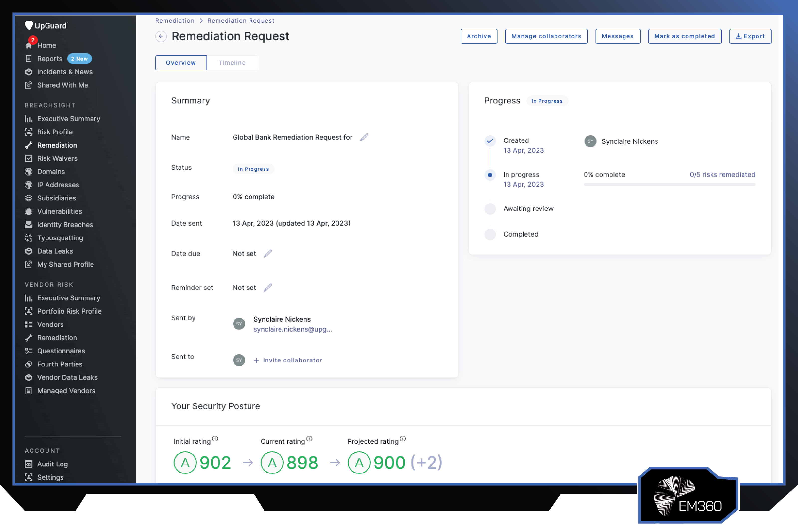Screen dimensions: 798x532
Task: Click the Audit Log icon
Action: [28, 464]
